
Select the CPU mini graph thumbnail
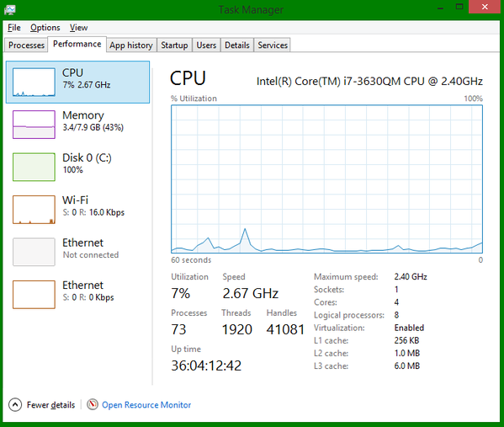pyautogui.click(x=34, y=82)
